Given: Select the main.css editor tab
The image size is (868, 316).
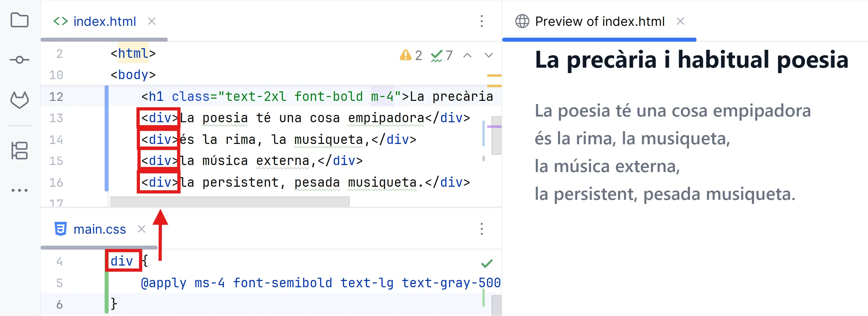Looking at the screenshot, I should click(x=99, y=229).
